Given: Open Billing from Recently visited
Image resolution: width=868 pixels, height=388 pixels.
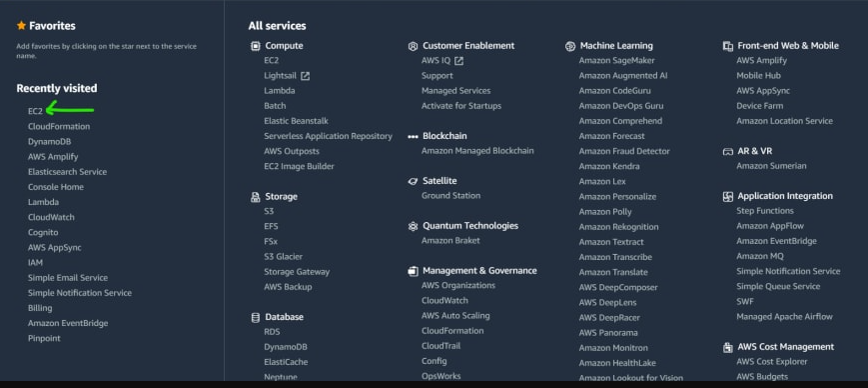Looking at the screenshot, I should pos(40,308).
